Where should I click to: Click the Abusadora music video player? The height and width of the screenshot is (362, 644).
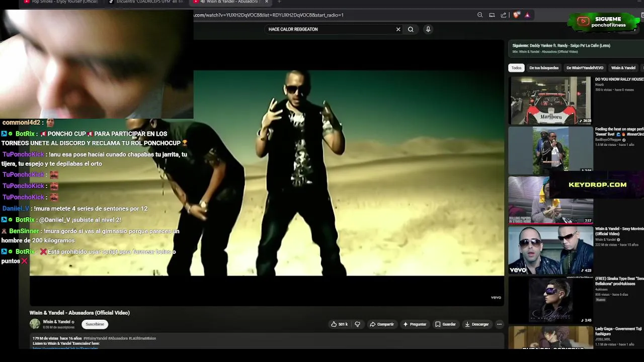point(267,172)
